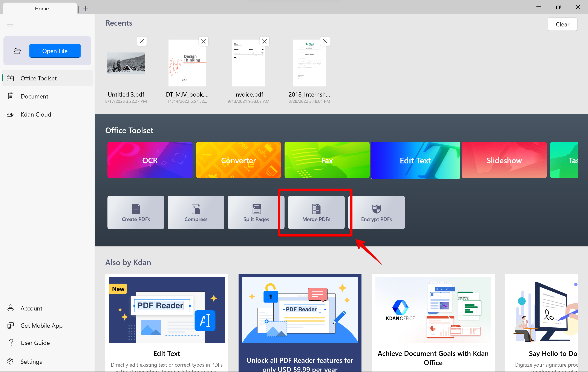Click the Untitled 3.pdf file name
The image size is (588, 372).
(126, 95)
